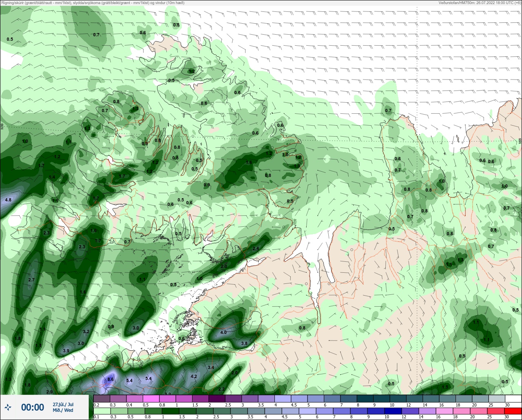Click the 3.4 precipitation value on the map
Viewport: 522px width, 420px height.
211,367
